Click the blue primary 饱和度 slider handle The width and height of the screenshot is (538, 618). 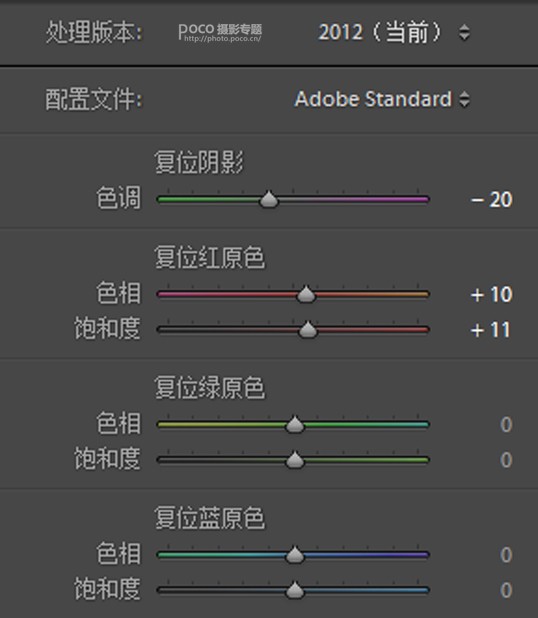pos(294,590)
